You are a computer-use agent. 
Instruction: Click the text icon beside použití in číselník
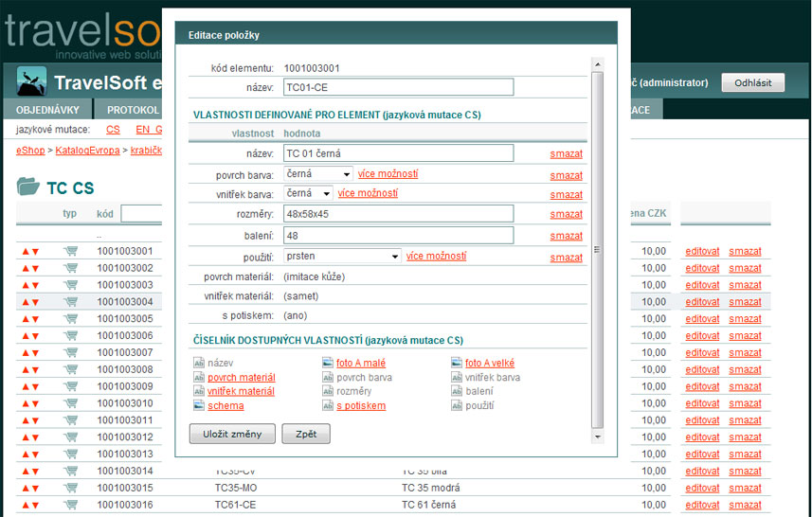point(457,405)
